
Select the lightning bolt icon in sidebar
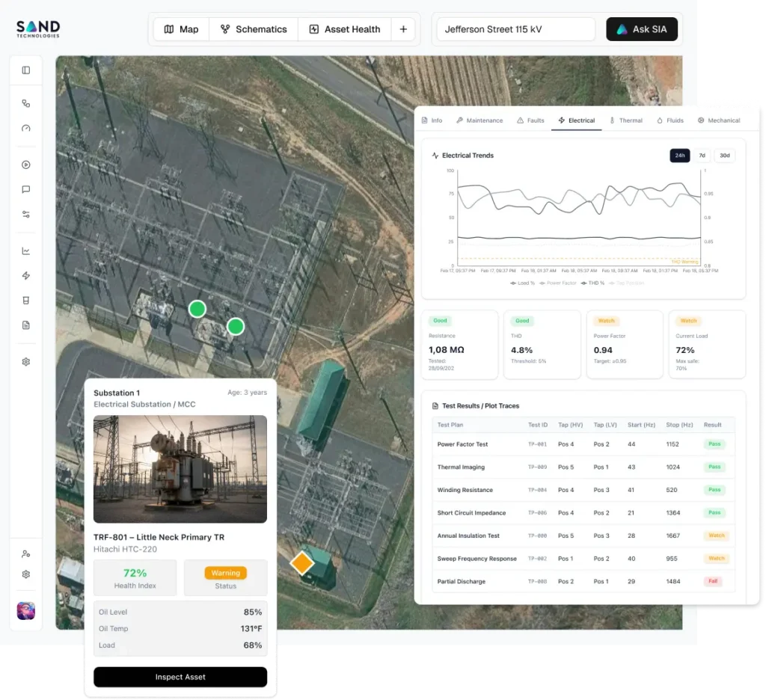click(26, 276)
